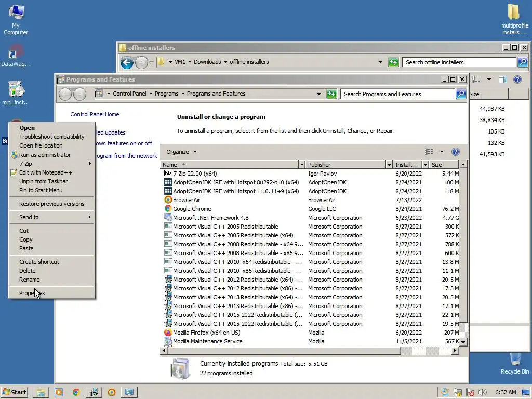
Task: Select the BrowserAir program entry icon
Action: (x=168, y=200)
